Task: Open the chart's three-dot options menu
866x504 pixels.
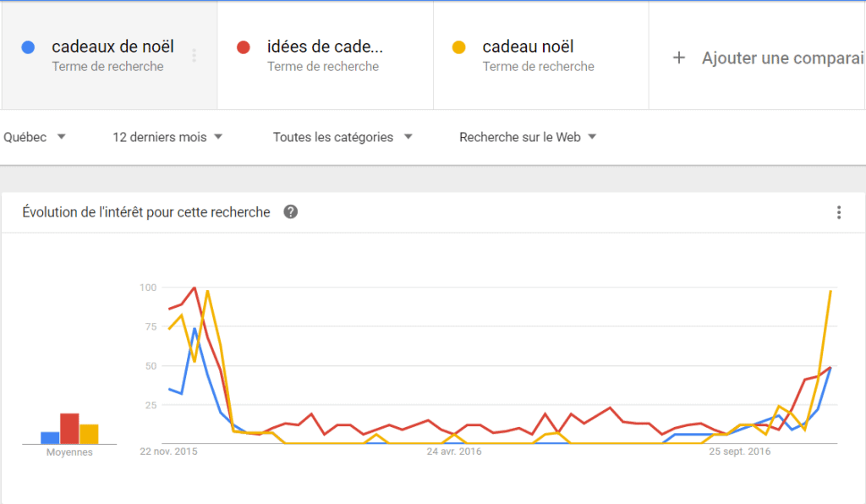Action: [838, 212]
